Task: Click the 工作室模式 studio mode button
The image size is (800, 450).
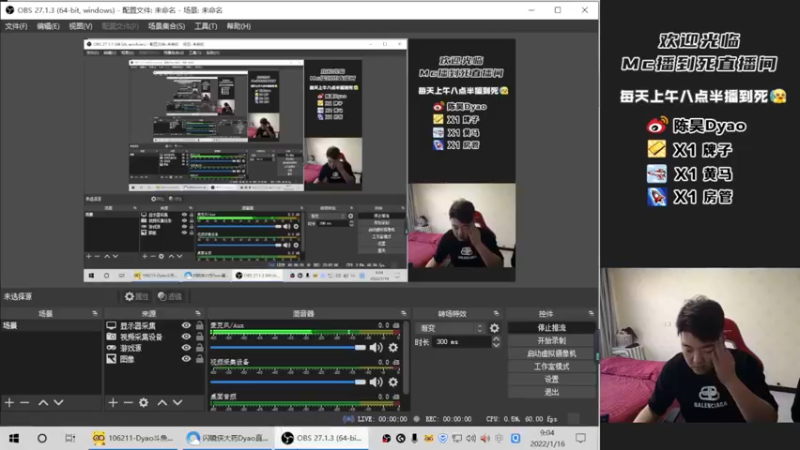Action: (x=552, y=366)
